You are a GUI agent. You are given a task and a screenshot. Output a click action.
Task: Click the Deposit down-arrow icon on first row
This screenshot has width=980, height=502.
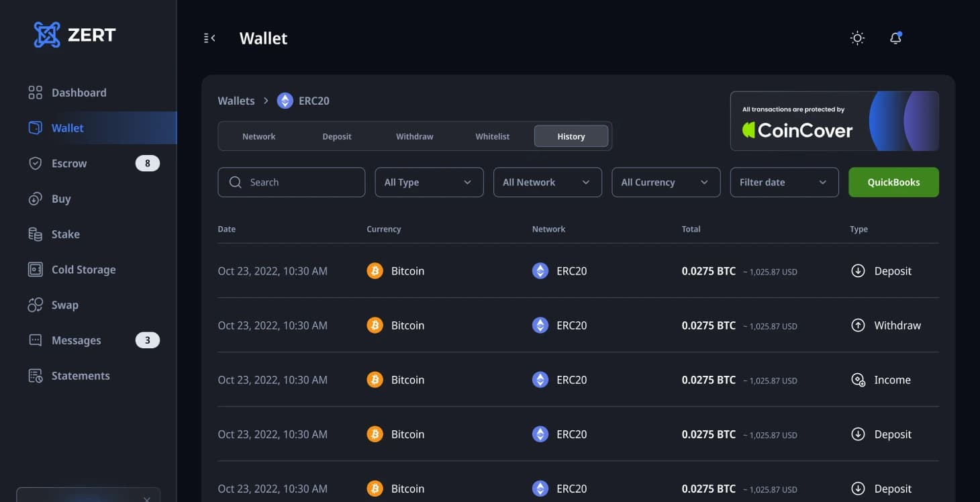858,270
